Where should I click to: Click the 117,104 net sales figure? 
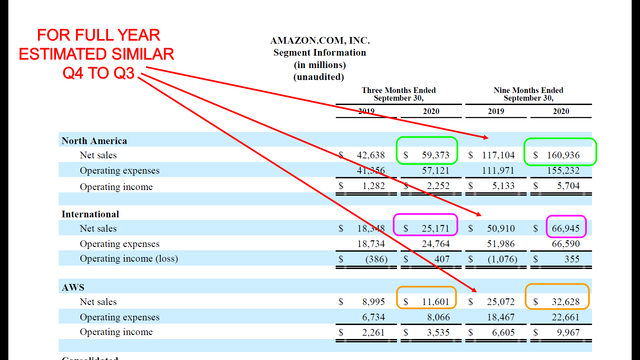point(498,155)
